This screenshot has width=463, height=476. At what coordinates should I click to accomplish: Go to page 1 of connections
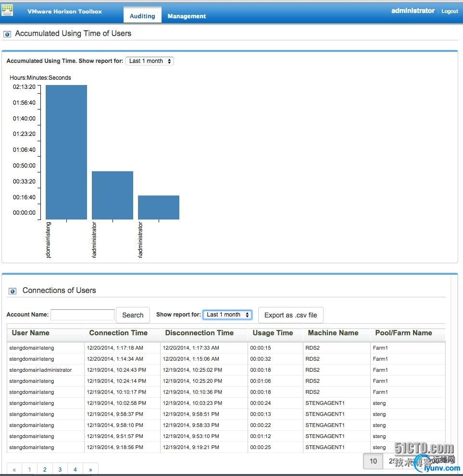[x=29, y=469]
